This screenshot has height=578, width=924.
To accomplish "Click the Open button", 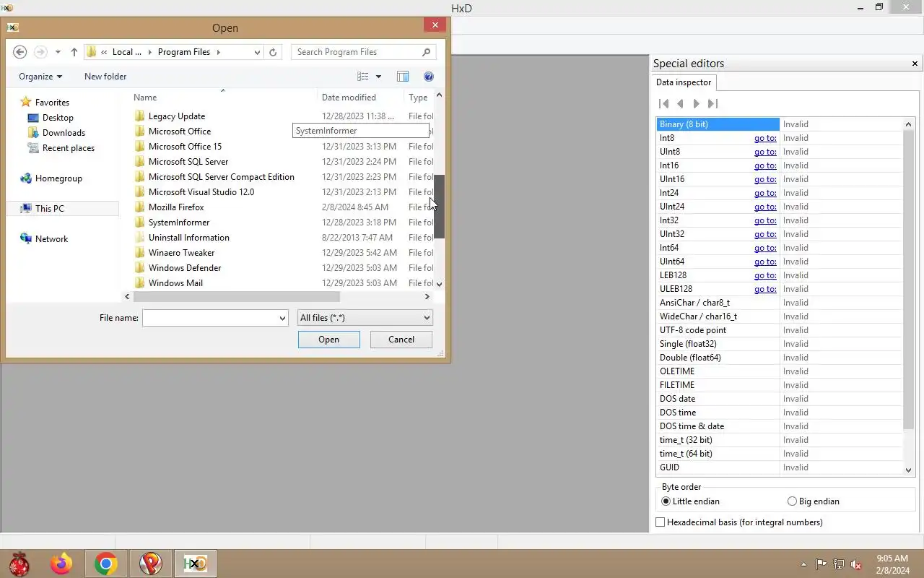I will click(x=329, y=340).
